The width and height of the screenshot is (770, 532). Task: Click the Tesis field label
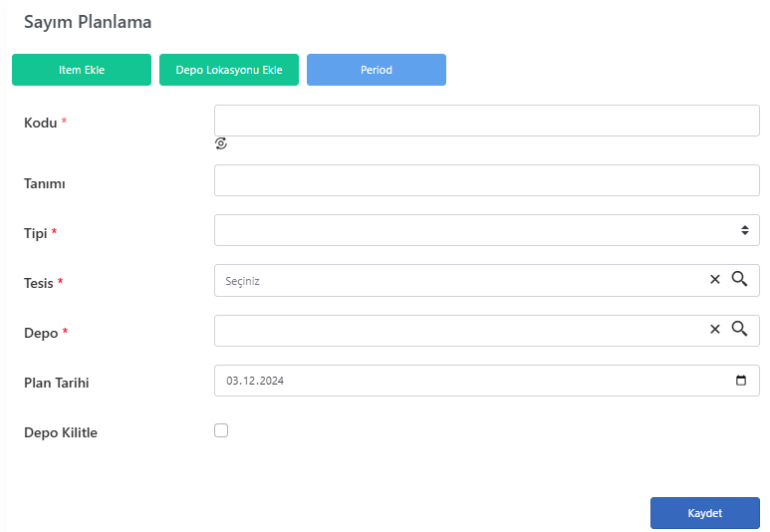pos(38,284)
